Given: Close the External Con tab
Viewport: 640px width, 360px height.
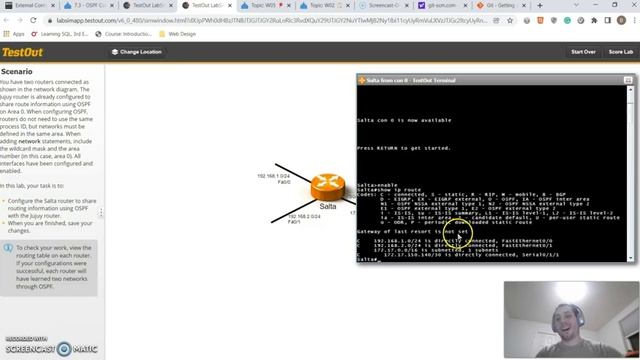Looking at the screenshot, I should (52, 6).
